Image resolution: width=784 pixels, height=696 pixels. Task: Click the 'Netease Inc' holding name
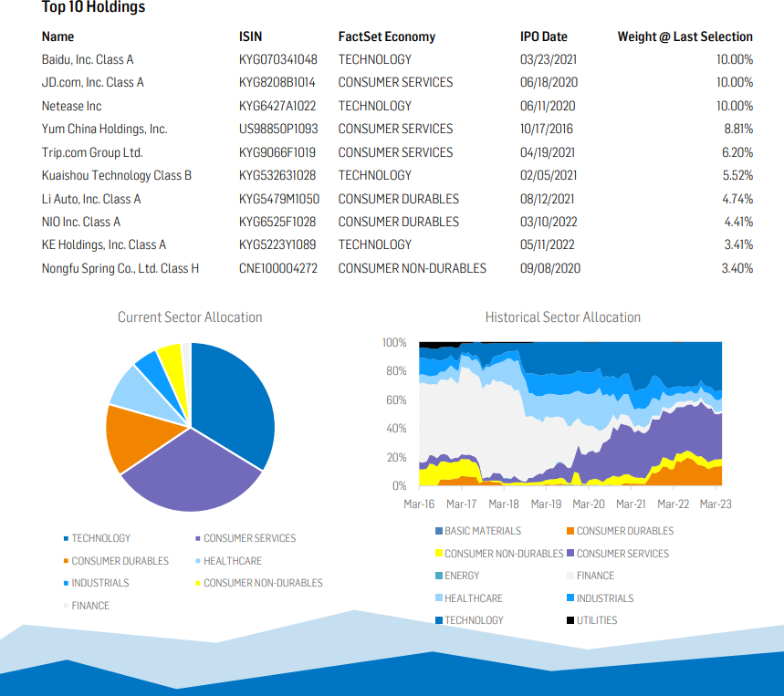pyautogui.click(x=72, y=106)
